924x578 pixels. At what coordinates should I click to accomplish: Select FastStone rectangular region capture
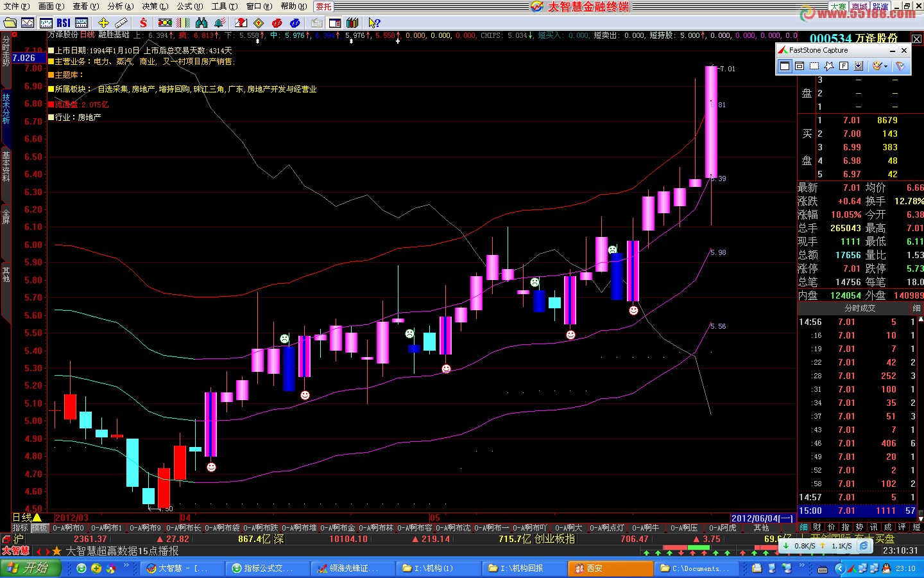(x=814, y=66)
